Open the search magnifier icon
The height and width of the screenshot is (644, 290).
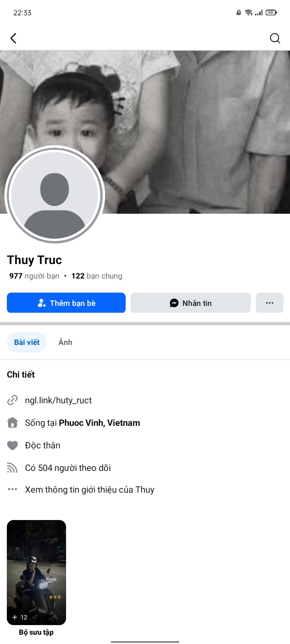(x=275, y=38)
